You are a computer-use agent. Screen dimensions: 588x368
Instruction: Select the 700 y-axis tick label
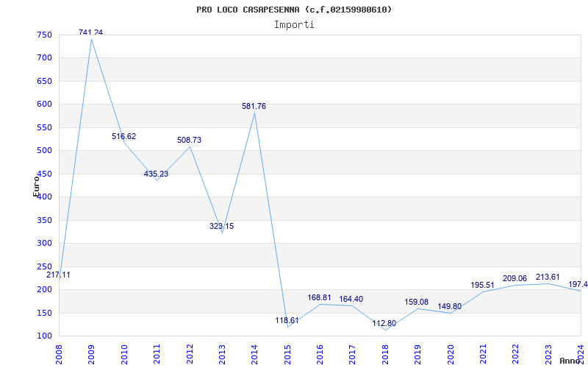(44, 58)
